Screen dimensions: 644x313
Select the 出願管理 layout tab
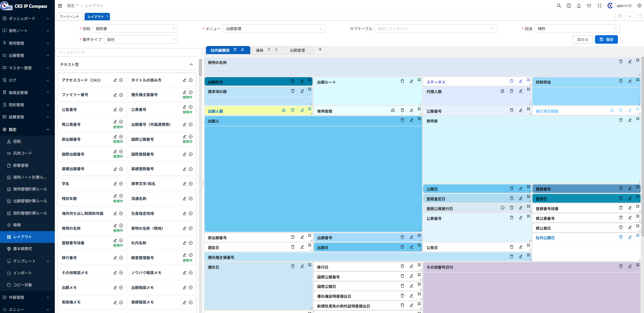pos(297,50)
